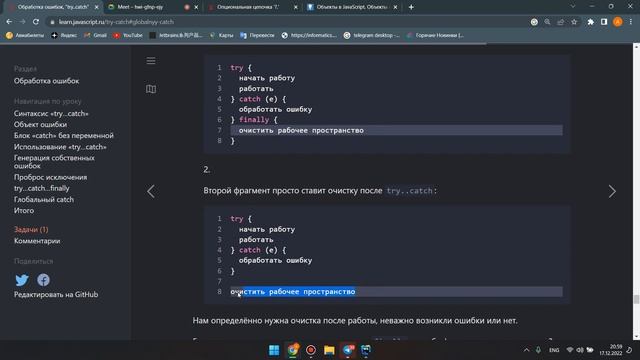The image size is (640, 360).
Task: Click the share page icon in address bar
Action: pyautogui.click(x=560, y=22)
